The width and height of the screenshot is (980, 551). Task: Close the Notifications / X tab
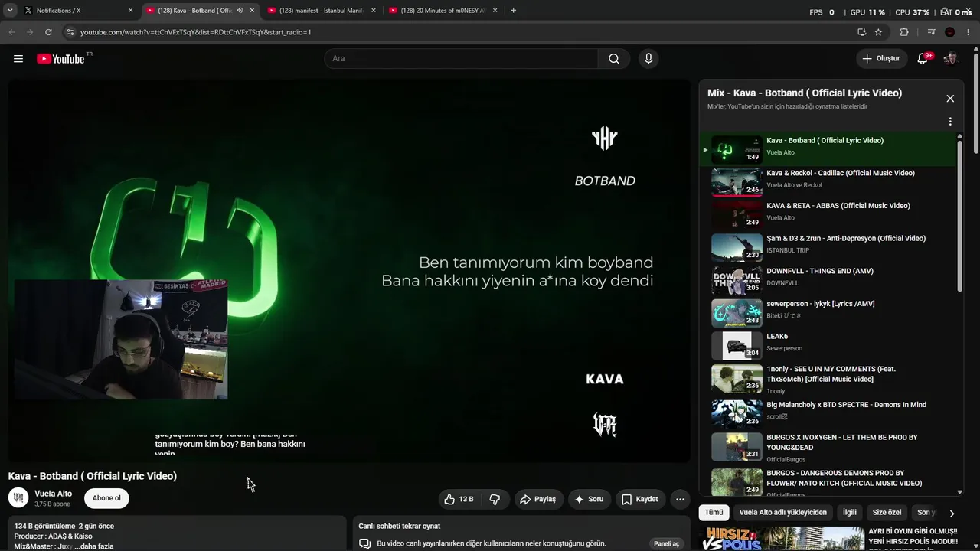pyautogui.click(x=130, y=11)
